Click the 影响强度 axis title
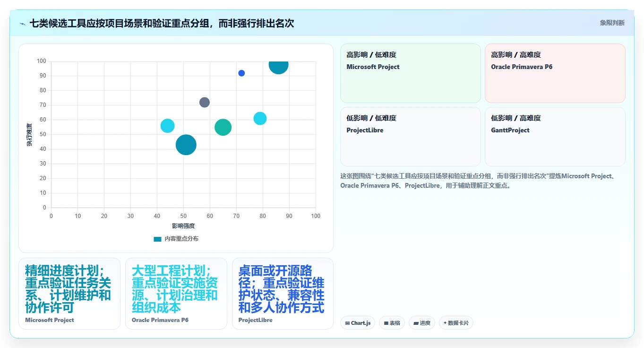The height and width of the screenshot is (348, 644). tap(183, 226)
